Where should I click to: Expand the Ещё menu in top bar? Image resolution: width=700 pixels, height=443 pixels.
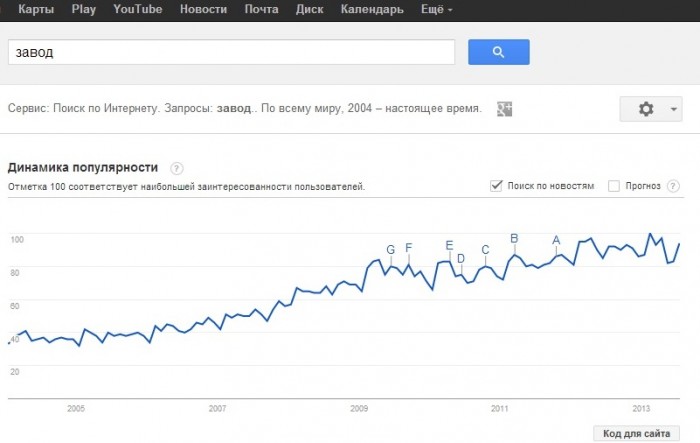[435, 10]
